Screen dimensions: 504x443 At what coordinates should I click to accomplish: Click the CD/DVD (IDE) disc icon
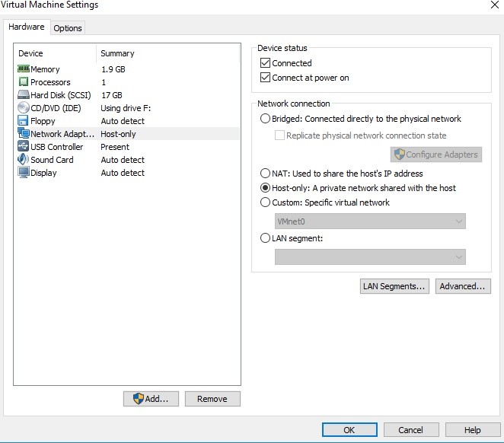23,108
